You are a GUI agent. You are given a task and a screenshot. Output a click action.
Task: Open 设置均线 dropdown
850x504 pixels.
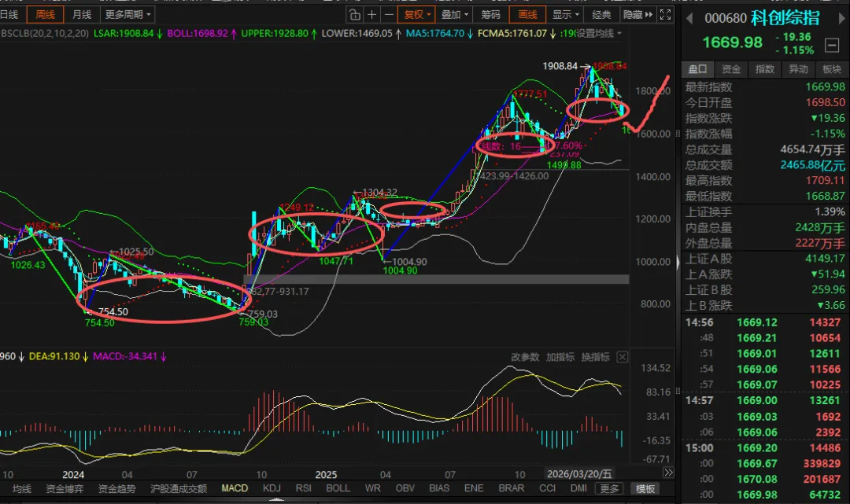coord(598,34)
